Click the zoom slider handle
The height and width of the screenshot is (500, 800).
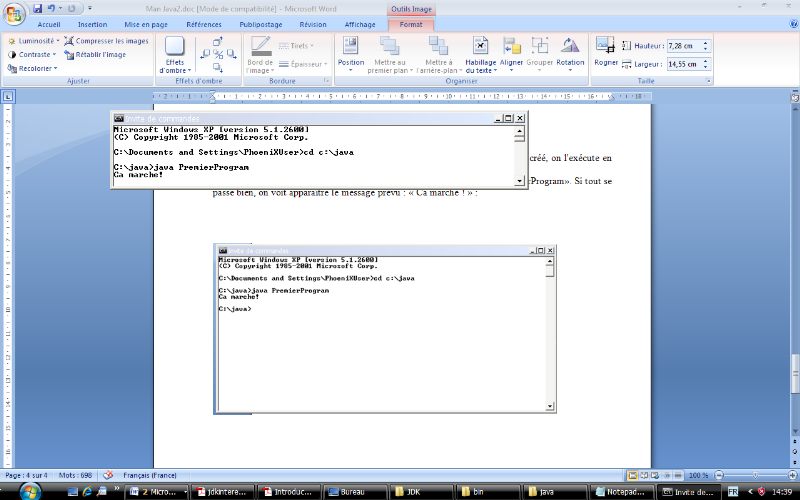click(756, 475)
